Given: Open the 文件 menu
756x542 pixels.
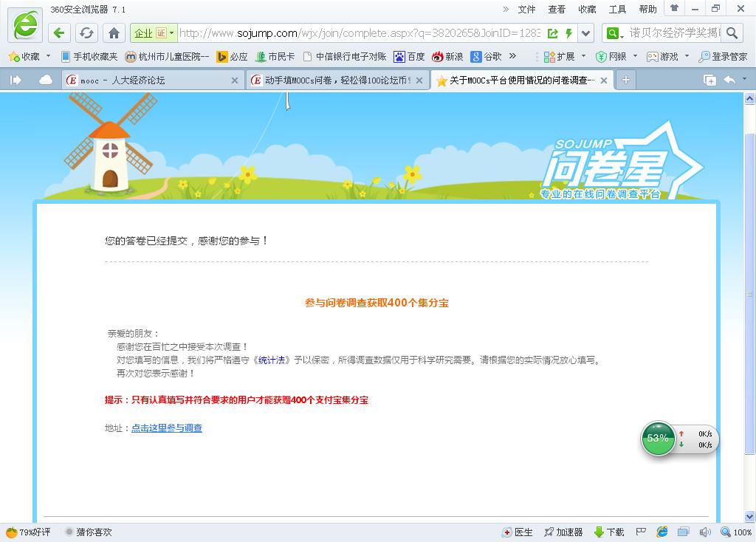Looking at the screenshot, I should pos(526,9).
